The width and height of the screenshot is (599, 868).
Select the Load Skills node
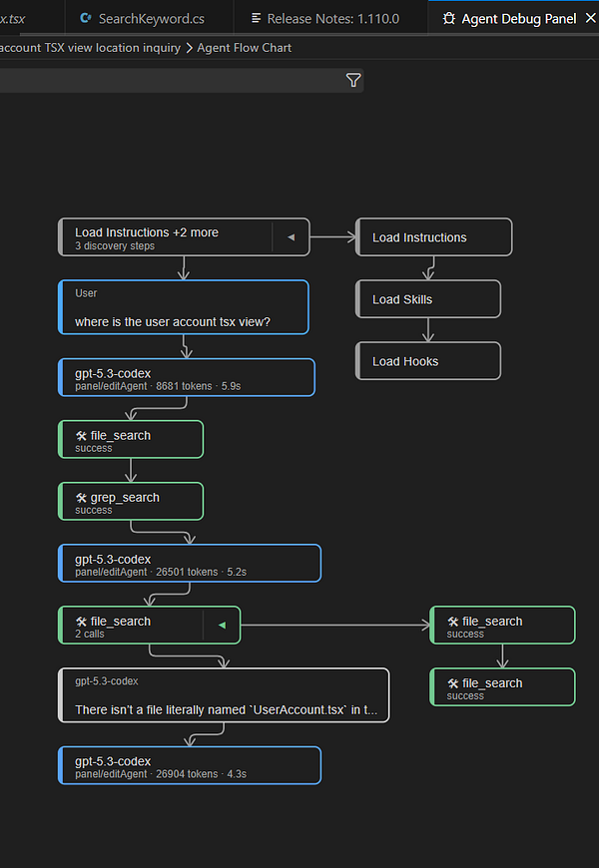428,299
